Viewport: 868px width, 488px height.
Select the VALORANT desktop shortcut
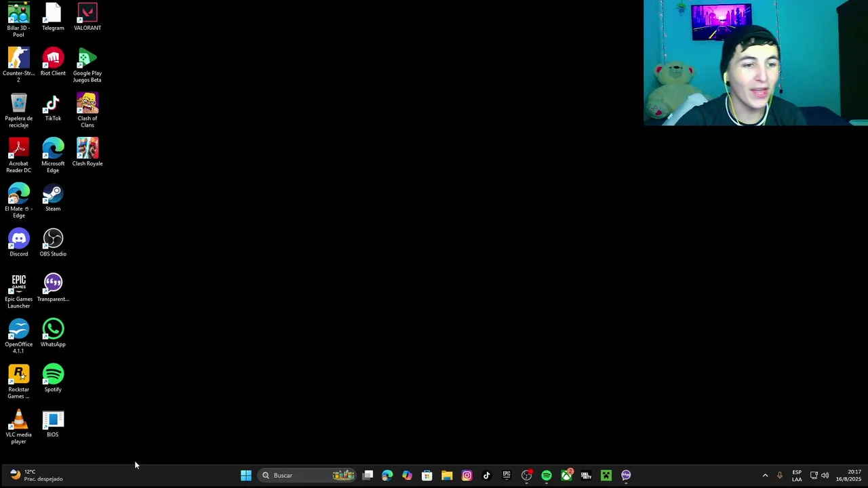[87, 17]
